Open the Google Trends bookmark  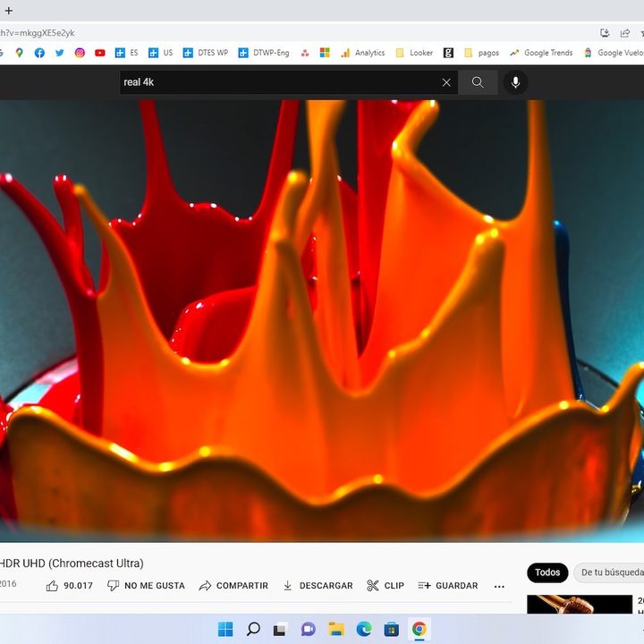tap(541, 53)
